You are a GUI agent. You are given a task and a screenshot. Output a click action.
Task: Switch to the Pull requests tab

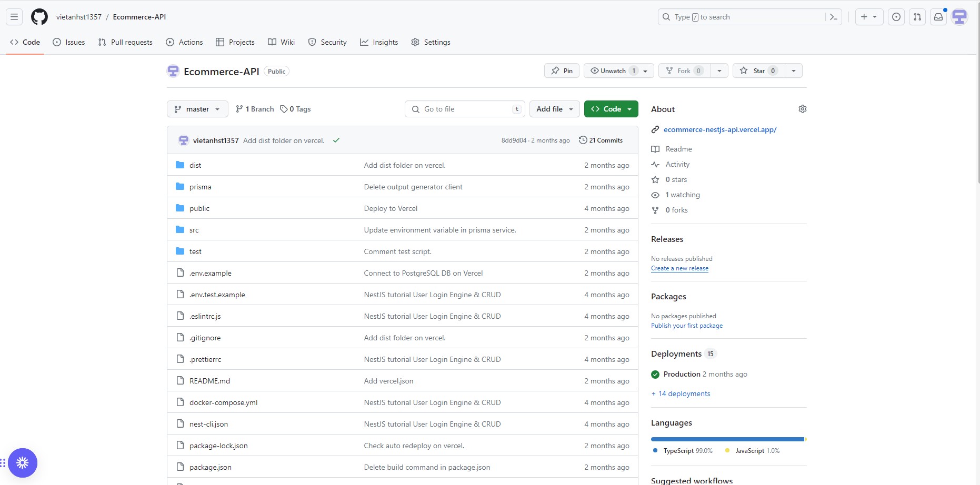pos(125,42)
